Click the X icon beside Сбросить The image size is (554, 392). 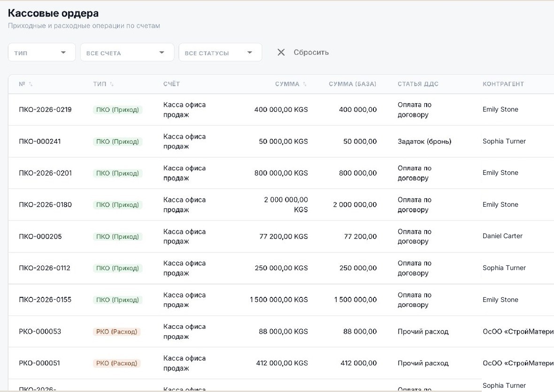pyautogui.click(x=281, y=52)
